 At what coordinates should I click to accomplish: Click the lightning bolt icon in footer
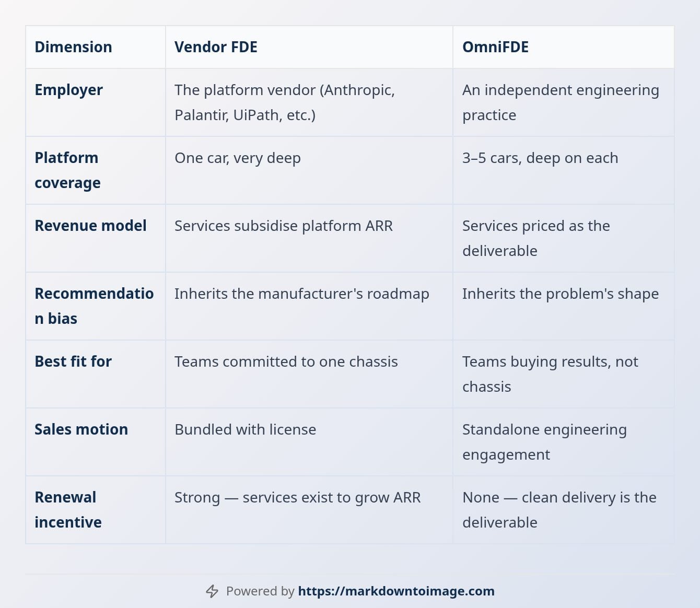coord(212,591)
